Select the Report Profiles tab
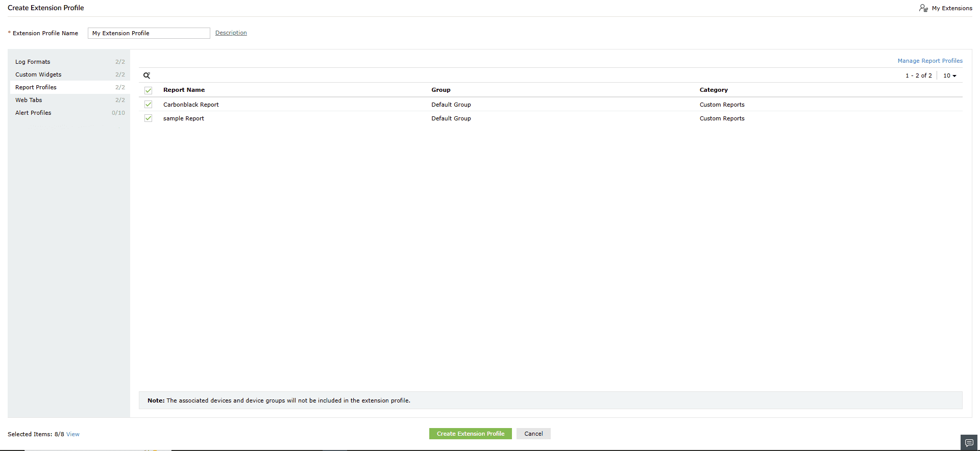 pyautogui.click(x=70, y=87)
